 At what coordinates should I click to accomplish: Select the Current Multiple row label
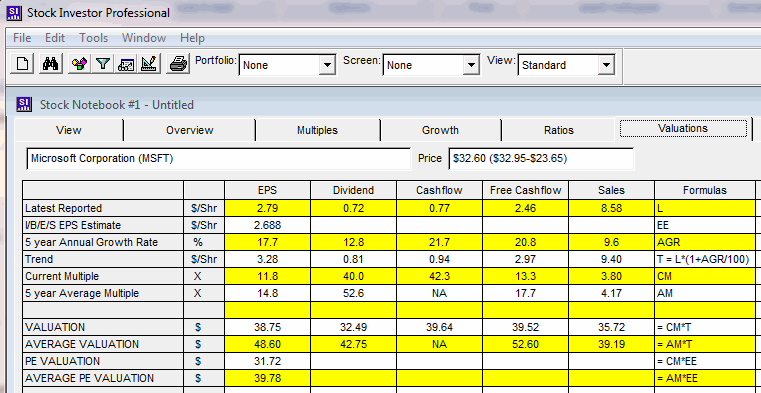click(103, 276)
